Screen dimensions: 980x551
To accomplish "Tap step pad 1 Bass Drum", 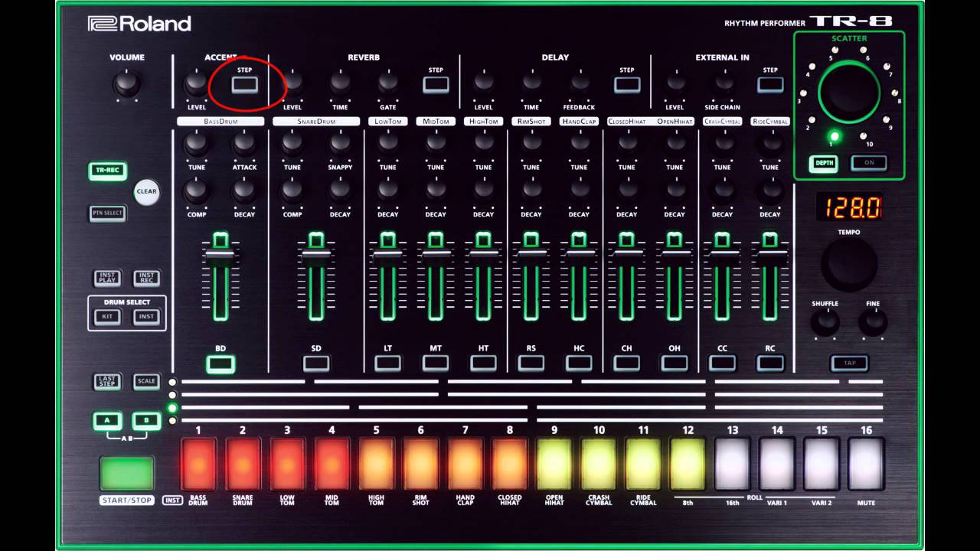I will (x=198, y=464).
